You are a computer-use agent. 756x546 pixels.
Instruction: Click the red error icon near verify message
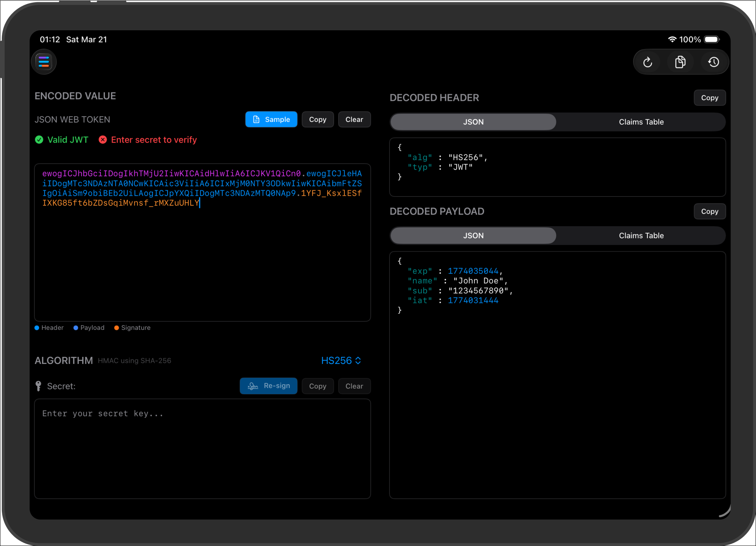103,140
